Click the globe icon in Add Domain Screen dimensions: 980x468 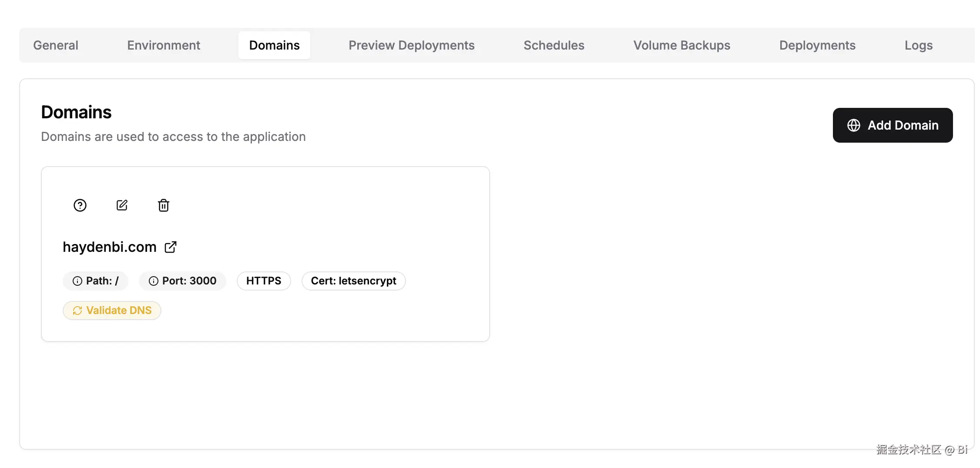(854, 125)
